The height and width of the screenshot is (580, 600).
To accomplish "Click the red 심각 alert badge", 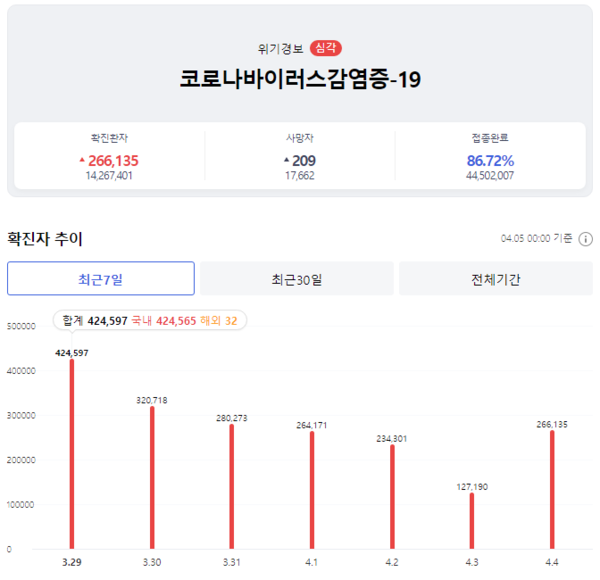I will coord(326,48).
